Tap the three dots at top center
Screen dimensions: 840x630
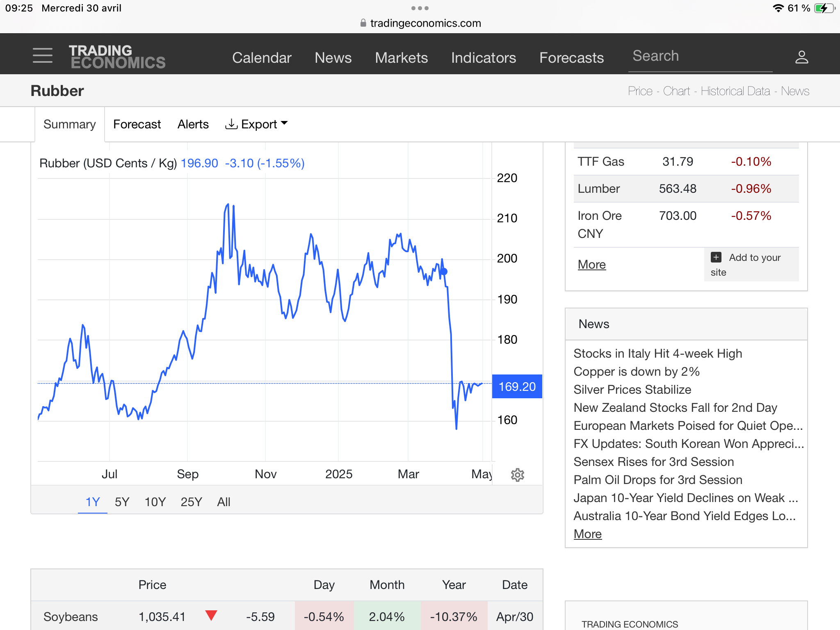[x=420, y=8]
